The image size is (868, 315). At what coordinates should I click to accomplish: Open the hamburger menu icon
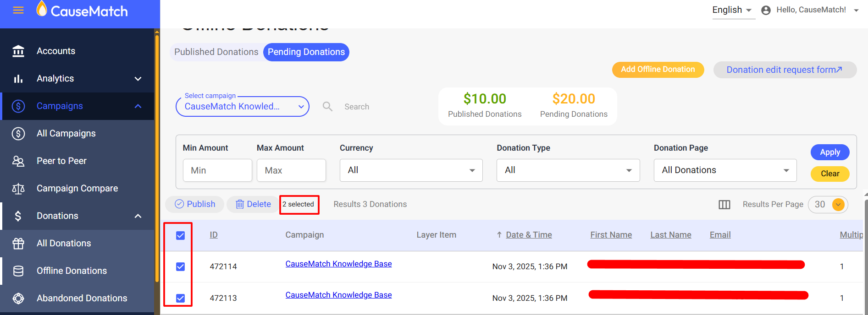[18, 10]
